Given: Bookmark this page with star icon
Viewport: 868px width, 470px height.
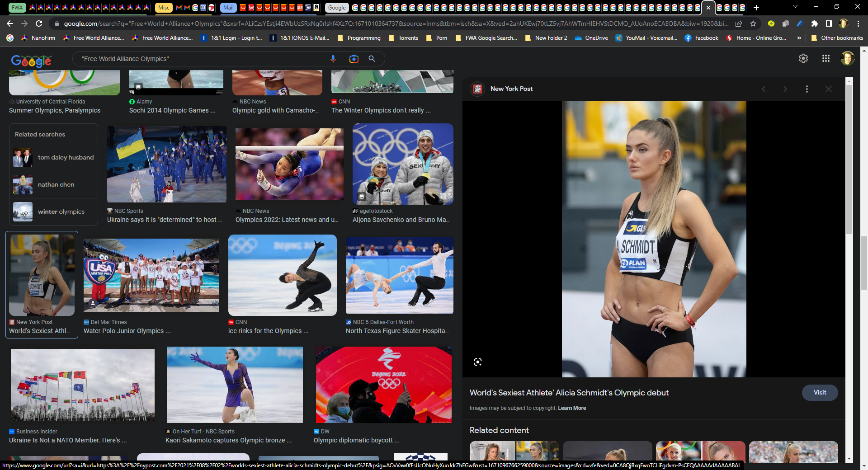Looking at the screenshot, I should (x=753, y=23).
